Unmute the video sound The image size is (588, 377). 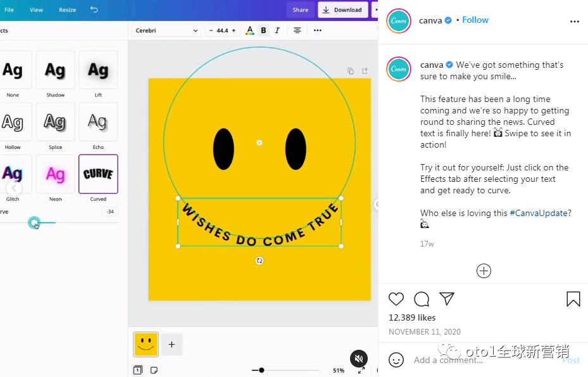tap(359, 359)
